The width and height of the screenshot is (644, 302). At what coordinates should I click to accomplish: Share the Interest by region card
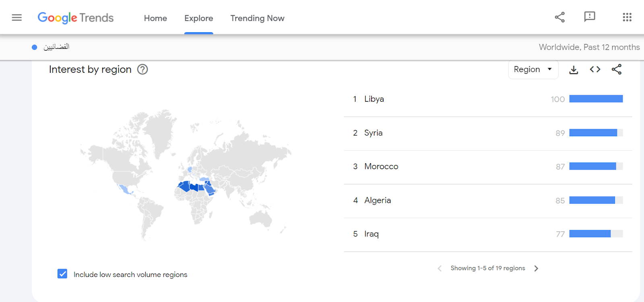pos(616,70)
